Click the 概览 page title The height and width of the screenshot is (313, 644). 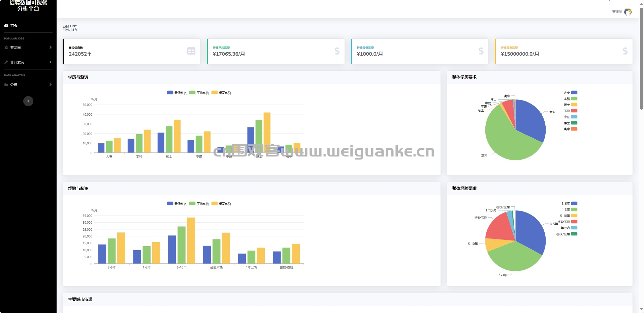[70, 28]
